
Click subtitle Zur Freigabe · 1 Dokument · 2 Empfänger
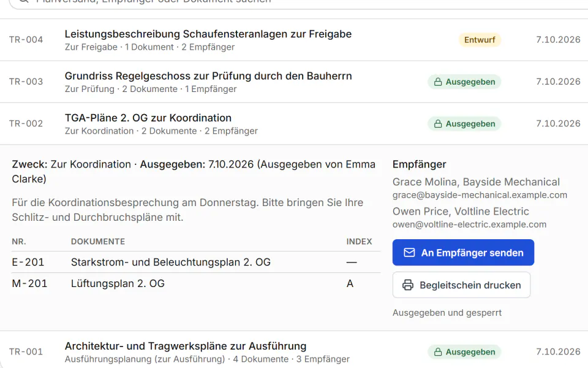[x=149, y=47]
